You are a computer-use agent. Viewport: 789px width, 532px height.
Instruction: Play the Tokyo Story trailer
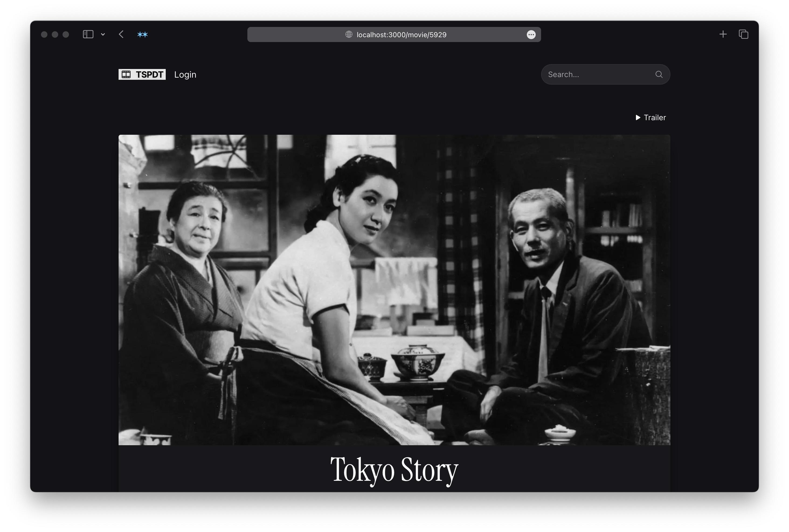point(650,118)
